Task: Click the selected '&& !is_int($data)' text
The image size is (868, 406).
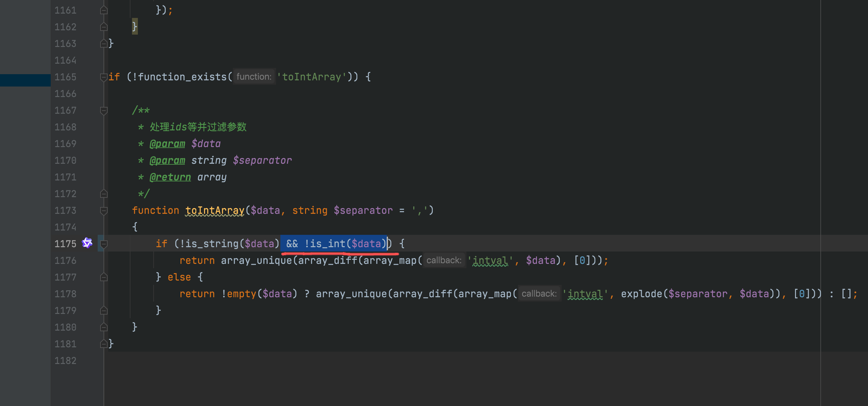Action: coord(334,243)
